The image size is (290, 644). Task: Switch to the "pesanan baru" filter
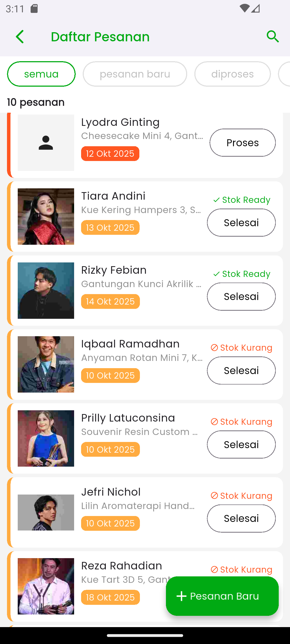click(135, 74)
